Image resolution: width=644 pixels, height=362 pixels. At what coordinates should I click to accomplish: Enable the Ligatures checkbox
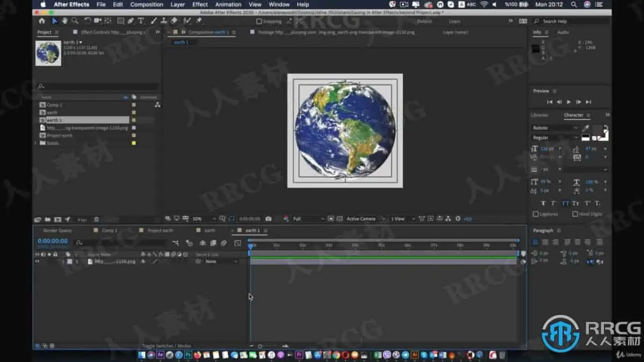(x=536, y=214)
